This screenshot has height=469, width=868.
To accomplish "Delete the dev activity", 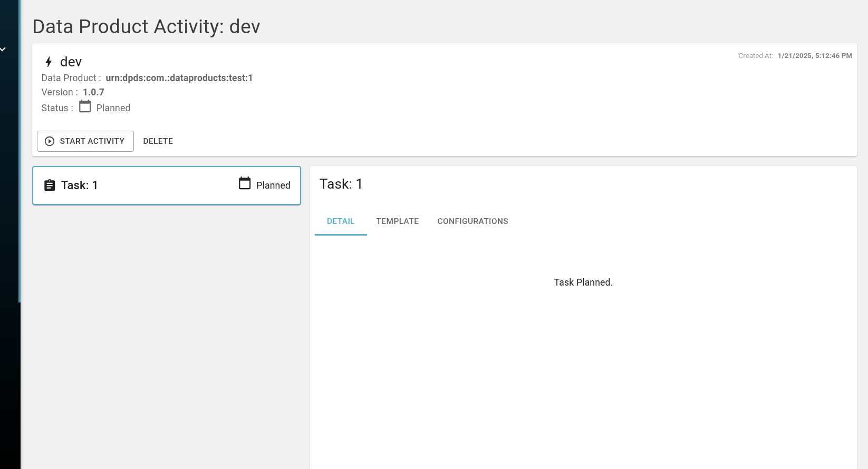I will (158, 141).
